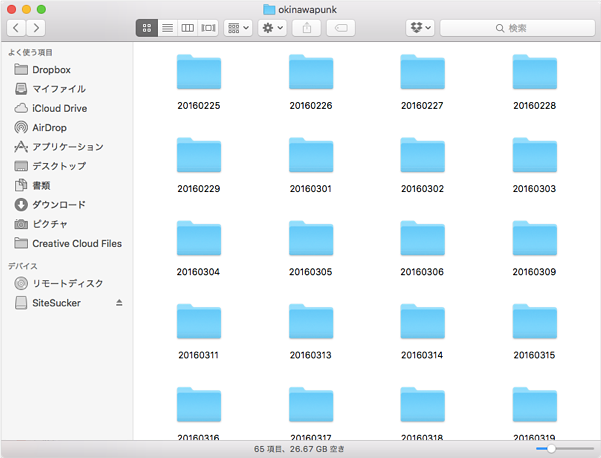This screenshot has height=458, width=601.
Task: Select folder 20160302
Action: (422, 166)
